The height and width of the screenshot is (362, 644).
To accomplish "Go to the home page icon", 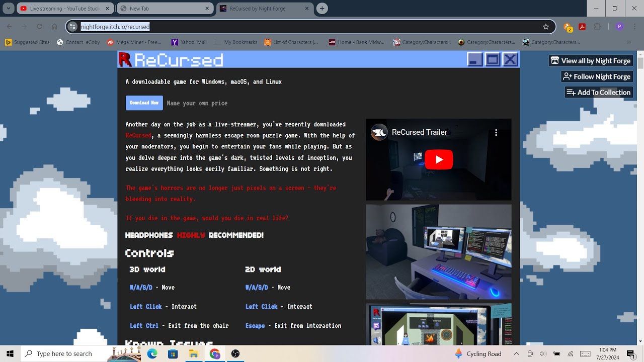I will click(x=54, y=27).
